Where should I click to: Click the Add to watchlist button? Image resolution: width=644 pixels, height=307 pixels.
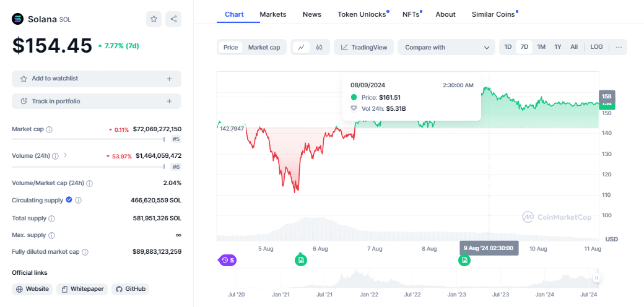point(97,79)
